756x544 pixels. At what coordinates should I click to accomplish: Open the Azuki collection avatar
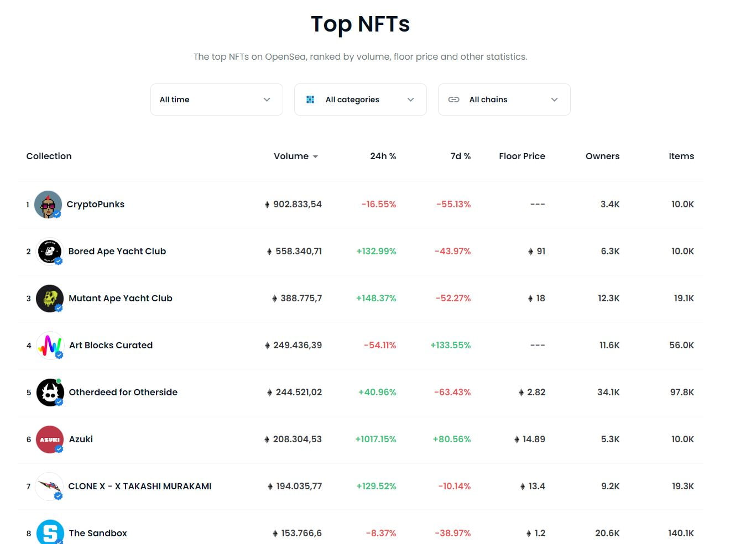click(x=50, y=440)
